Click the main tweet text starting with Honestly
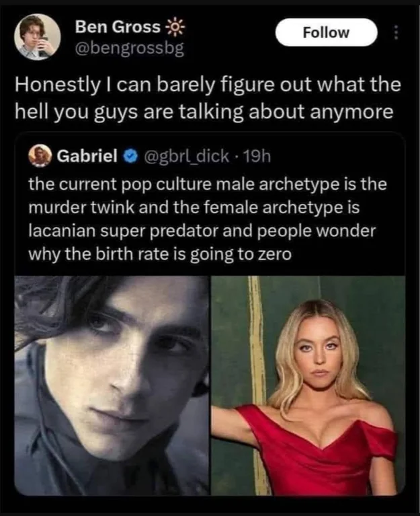Viewport: 420px width, 516px height. point(208,98)
